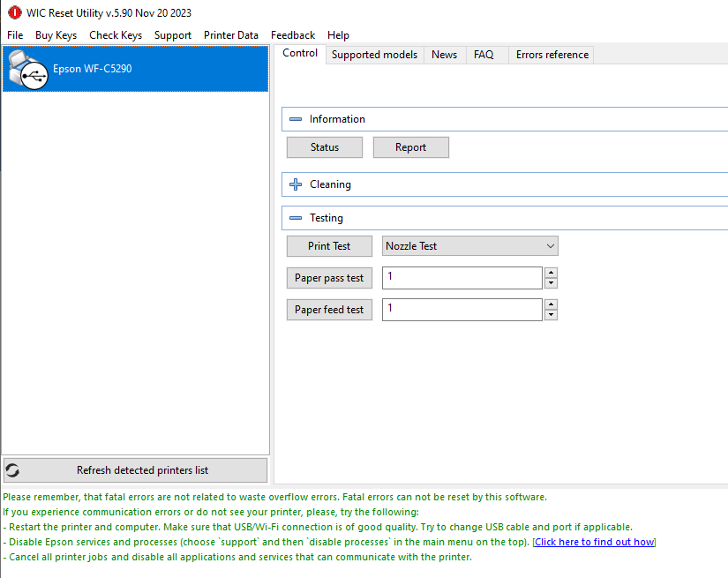The image size is (728, 578).
Task: Collapse the Testing section minus icon
Action: coord(296,218)
